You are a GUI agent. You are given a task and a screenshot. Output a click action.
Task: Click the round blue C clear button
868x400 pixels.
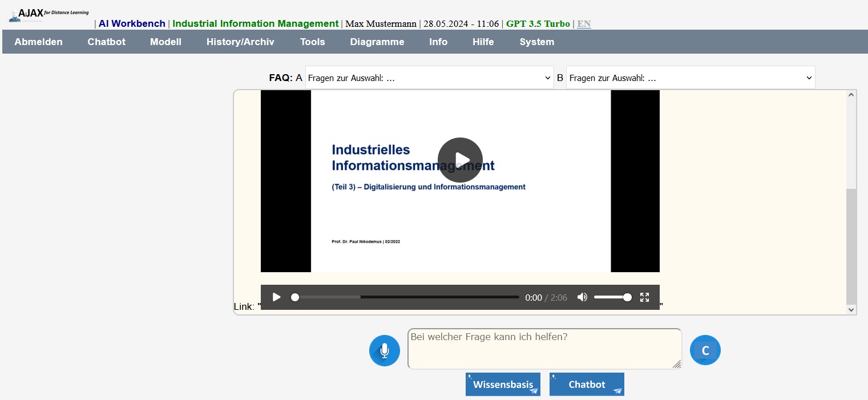705,350
